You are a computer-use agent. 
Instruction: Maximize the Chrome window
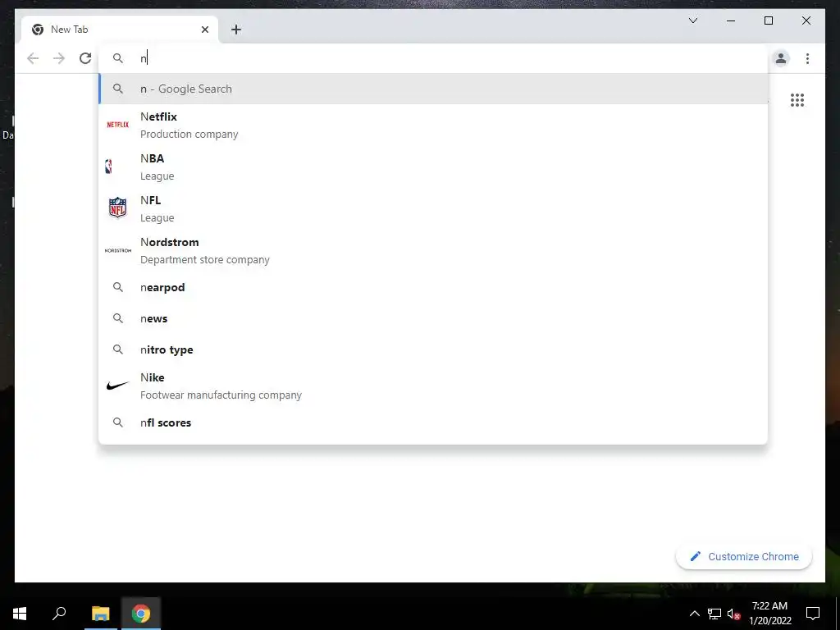[x=768, y=21]
